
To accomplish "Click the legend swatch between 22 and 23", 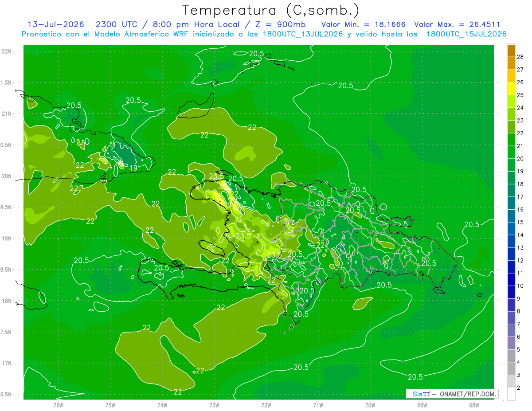I will pyautogui.click(x=511, y=127).
